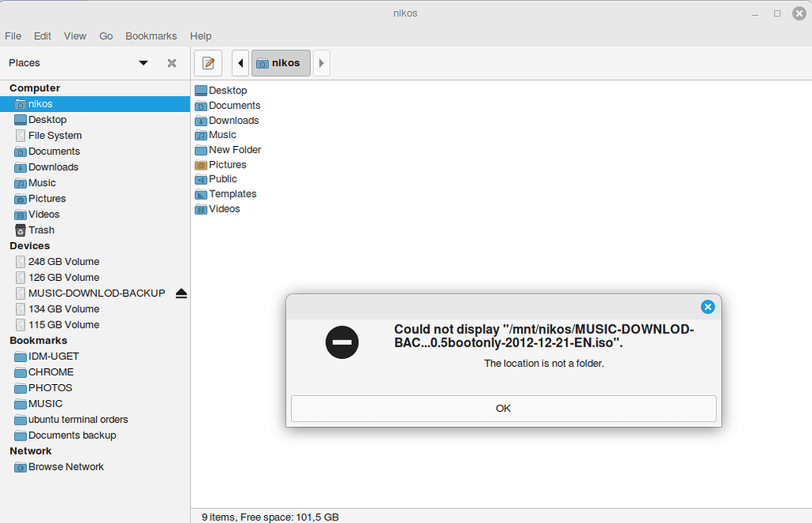Image resolution: width=812 pixels, height=523 pixels.
Task: Open the Help menu
Action: point(201,36)
